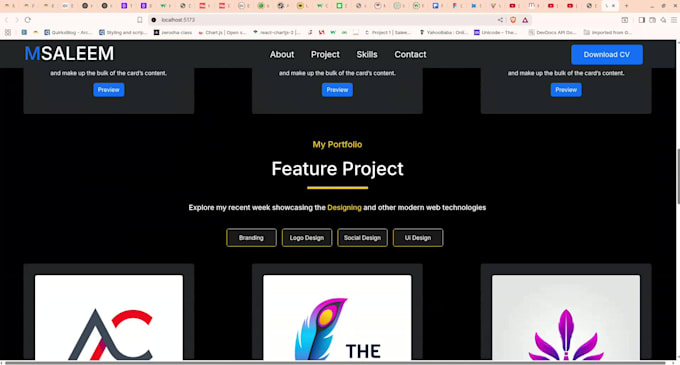
Task: Click the Download CV button
Action: 607,55
